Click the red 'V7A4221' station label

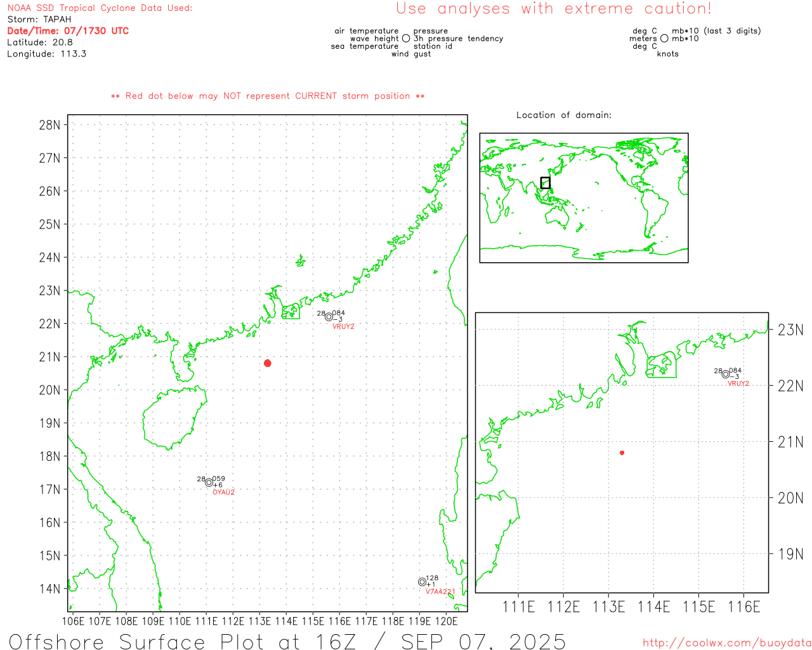[x=440, y=592]
